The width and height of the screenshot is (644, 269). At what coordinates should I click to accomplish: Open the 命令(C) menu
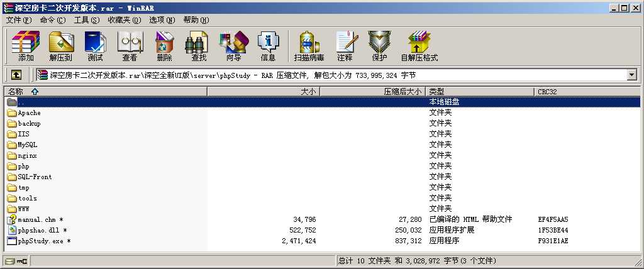pyautogui.click(x=53, y=19)
